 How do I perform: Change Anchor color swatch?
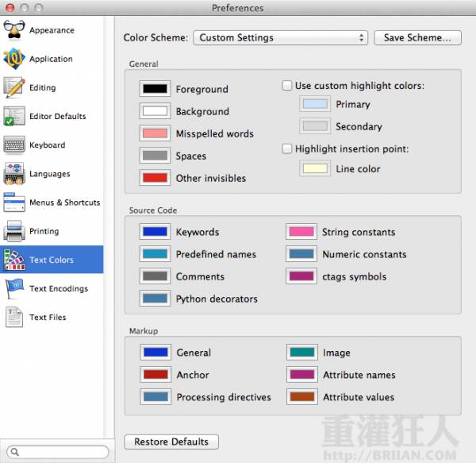155,374
